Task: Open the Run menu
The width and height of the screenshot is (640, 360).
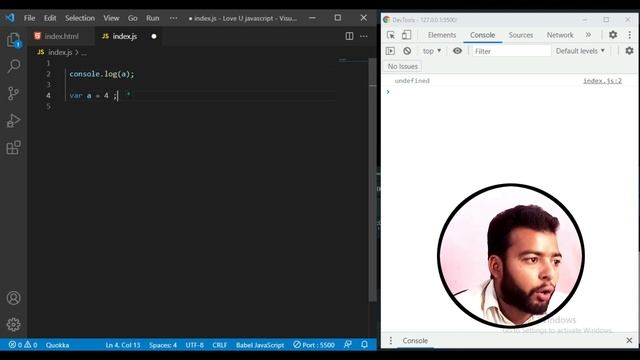Action: click(153, 18)
